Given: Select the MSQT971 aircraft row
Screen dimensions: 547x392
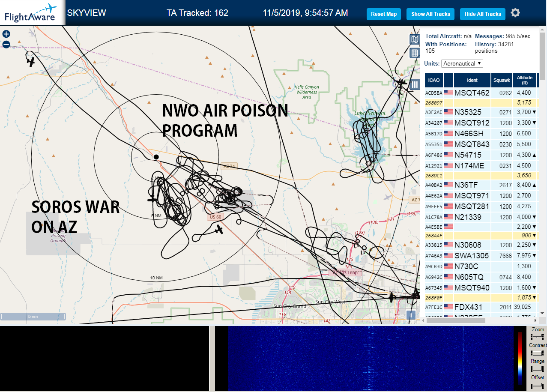Looking at the screenshot, I should (x=481, y=196).
